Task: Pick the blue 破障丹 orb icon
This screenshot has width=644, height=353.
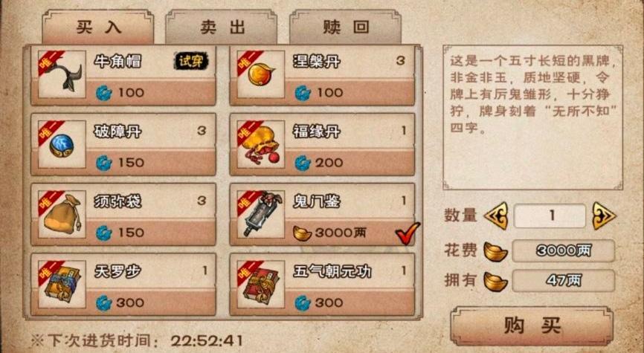Action: (62, 144)
